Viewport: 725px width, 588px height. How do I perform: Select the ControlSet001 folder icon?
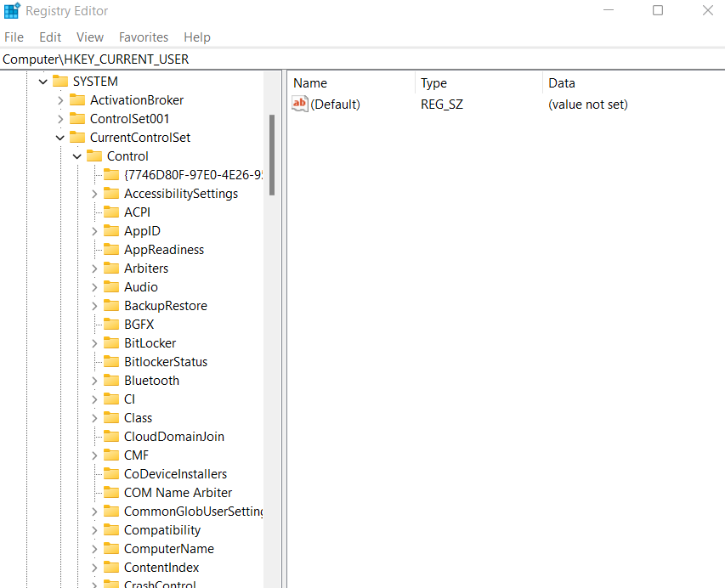(x=77, y=119)
